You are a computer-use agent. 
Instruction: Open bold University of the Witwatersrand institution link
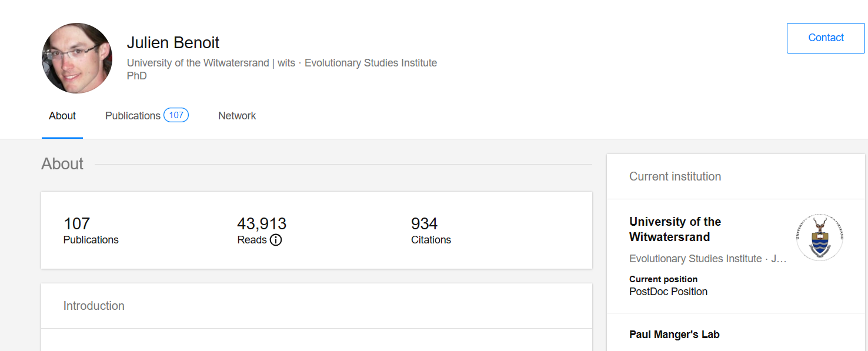675,229
